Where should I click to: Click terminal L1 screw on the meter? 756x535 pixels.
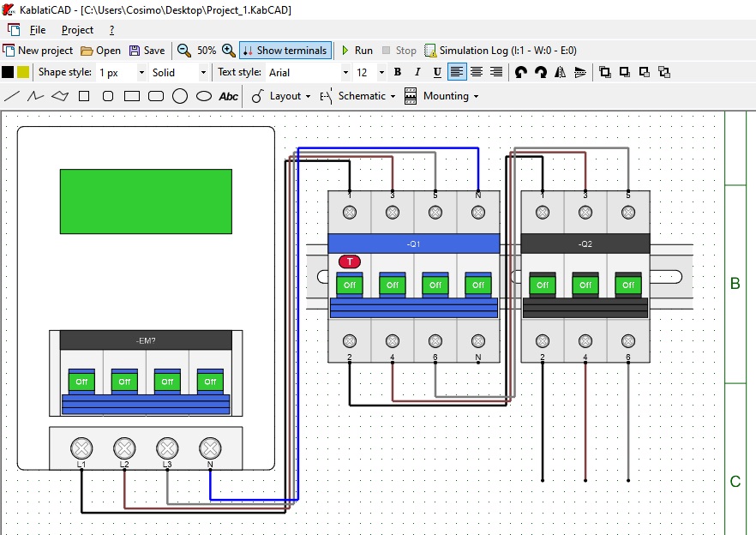pyautogui.click(x=81, y=448)
